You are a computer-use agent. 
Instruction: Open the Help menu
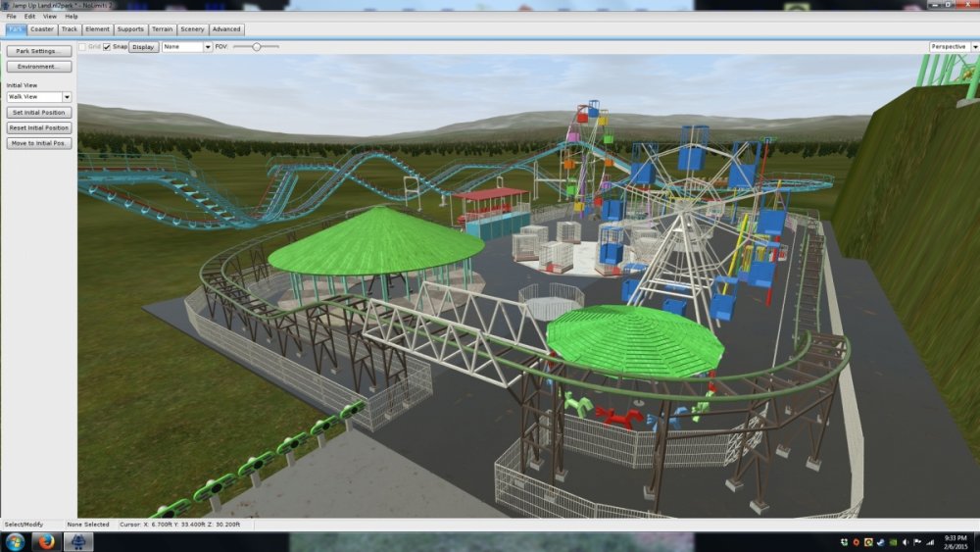pyautogui.click(x=72, y=17)
